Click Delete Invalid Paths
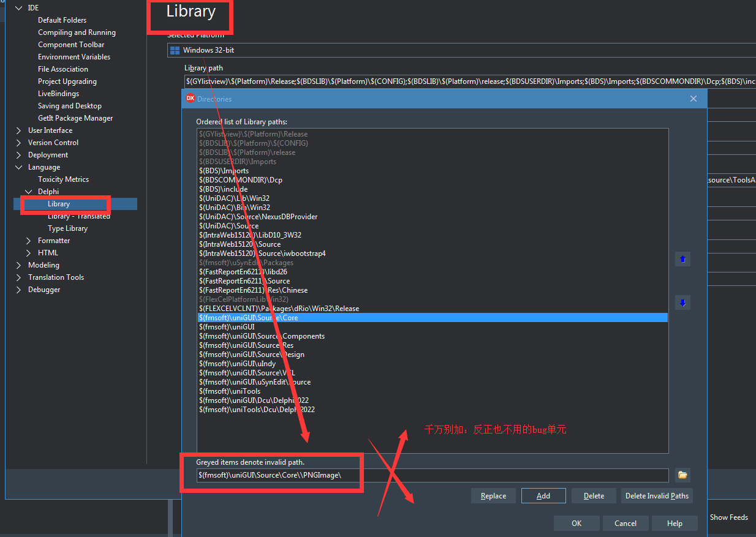 657,495
